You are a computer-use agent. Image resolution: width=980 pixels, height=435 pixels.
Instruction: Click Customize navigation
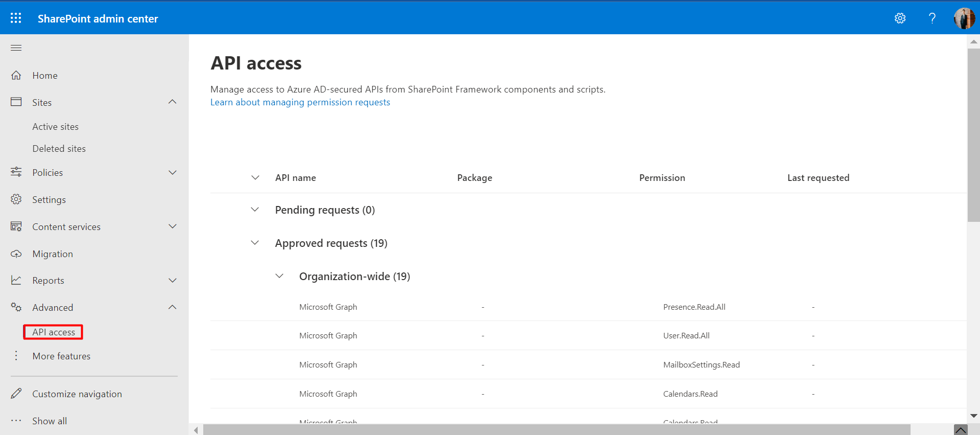point(77,394)
